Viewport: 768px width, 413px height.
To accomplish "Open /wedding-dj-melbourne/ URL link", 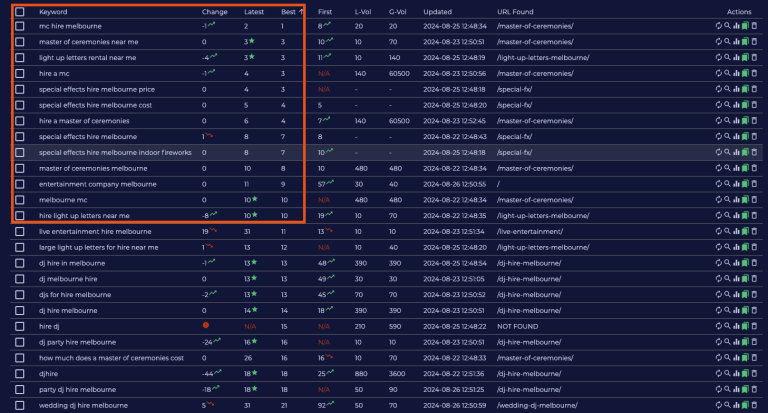I will pos(537,405).
